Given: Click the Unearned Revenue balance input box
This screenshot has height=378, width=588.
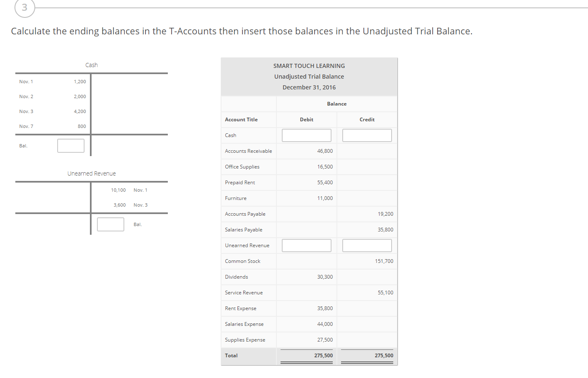Looking at the screenshot, I should [110, 224].
